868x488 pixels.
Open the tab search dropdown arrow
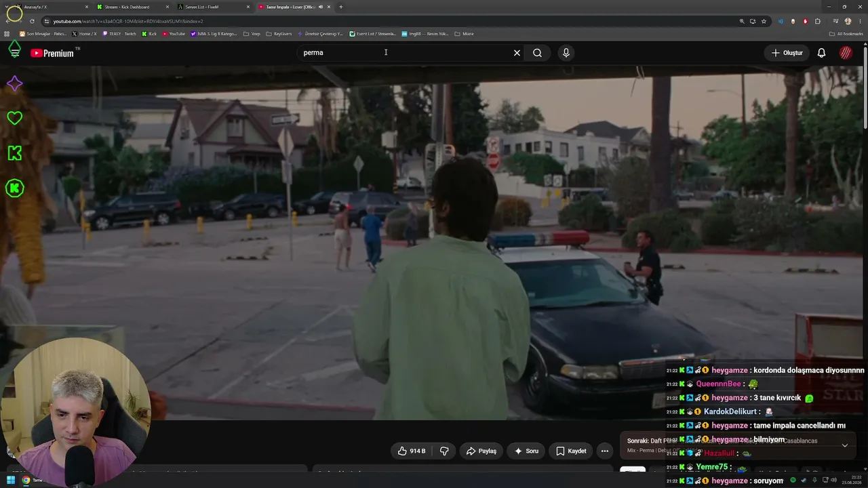(7, 7)
